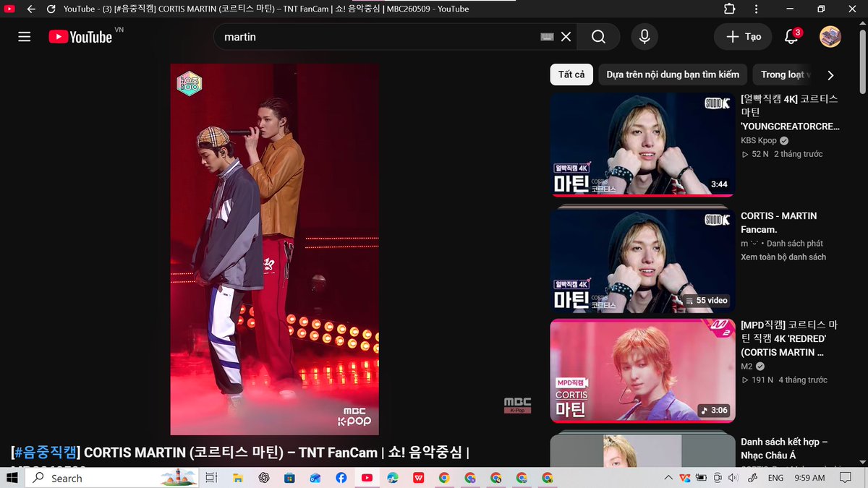Select Dựa trên nội dung bạn tìm kiếm chip
This screenshot has width=868, height=488.
[673, 74]
